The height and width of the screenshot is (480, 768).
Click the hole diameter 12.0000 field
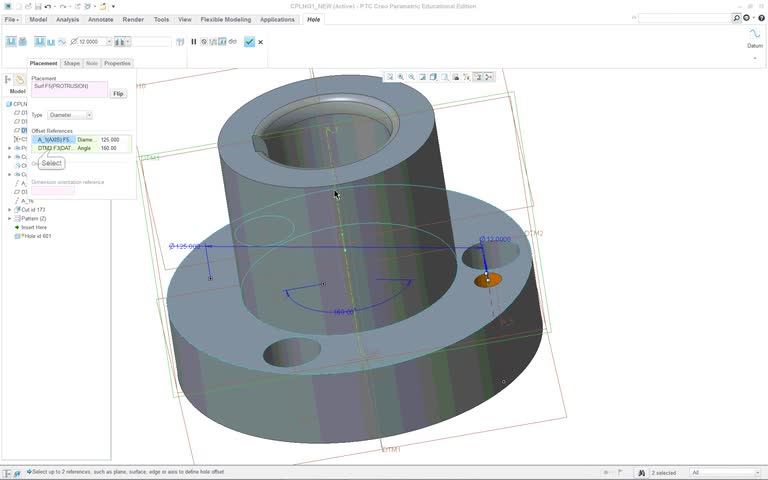pyautogui.click(x=92, y=42)
